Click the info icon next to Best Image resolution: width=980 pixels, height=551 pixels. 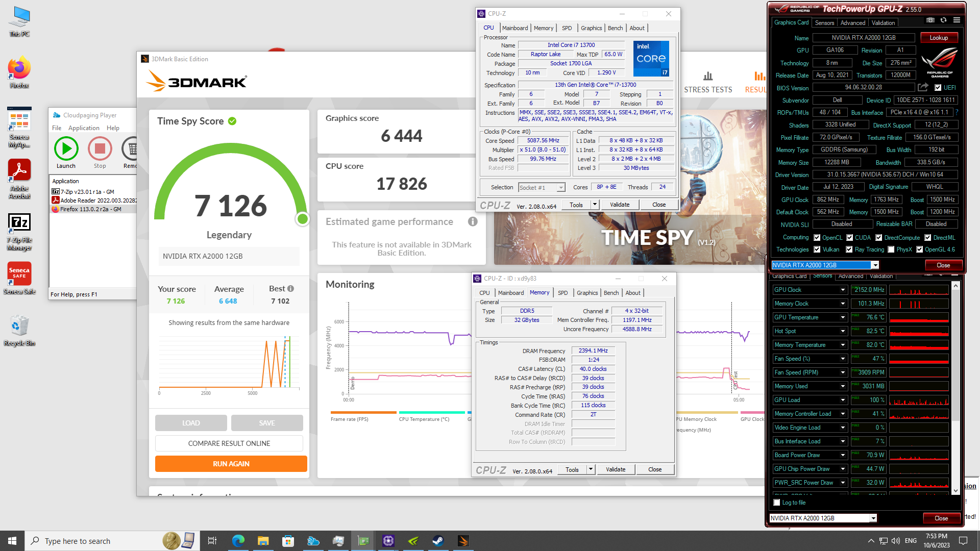coord(290,289)
